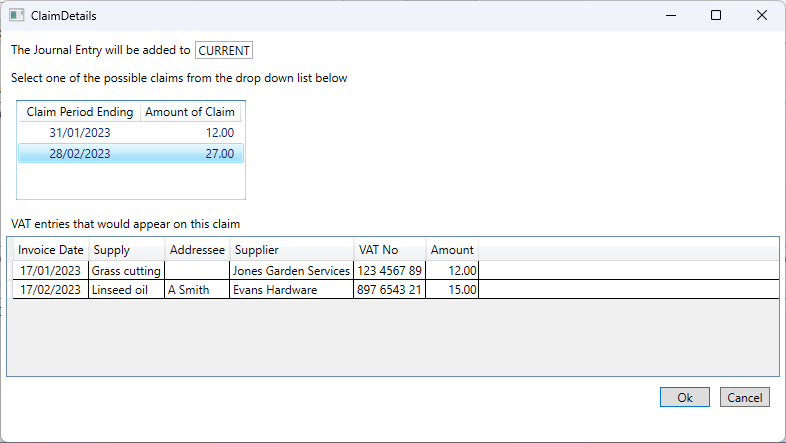Click the CURRENT journal entry field
This screenshot has width=786, height=443.
(224, 51)
